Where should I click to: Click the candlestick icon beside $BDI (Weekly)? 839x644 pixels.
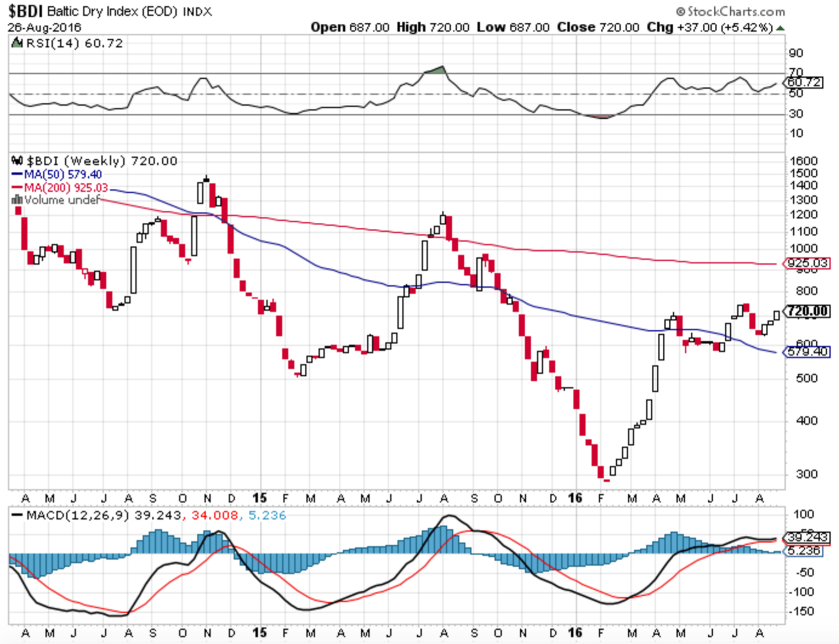click(17, 161)
